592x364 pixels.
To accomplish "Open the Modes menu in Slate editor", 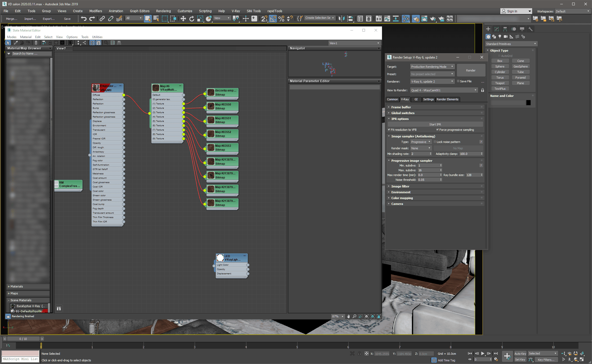I will 11,37.
